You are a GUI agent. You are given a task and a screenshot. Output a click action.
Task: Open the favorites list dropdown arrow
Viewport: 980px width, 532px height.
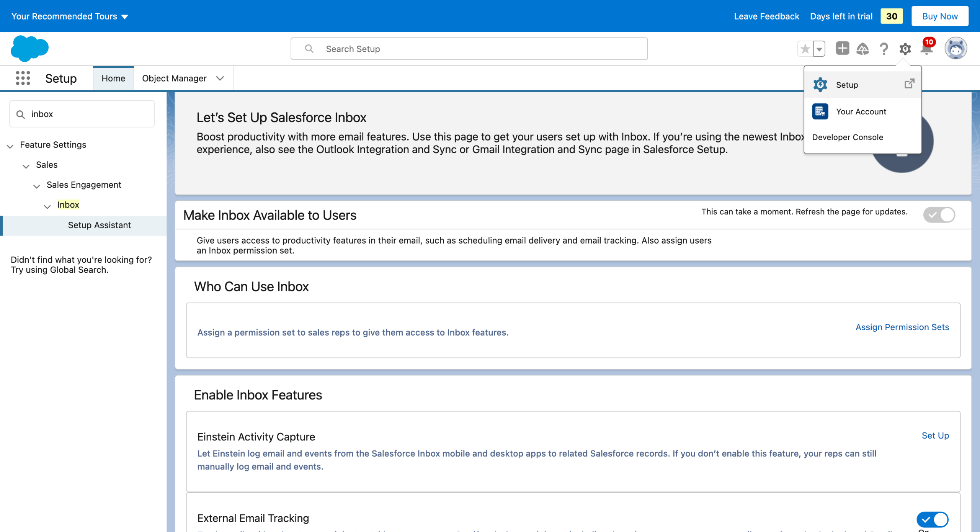[x=819, y=49]
